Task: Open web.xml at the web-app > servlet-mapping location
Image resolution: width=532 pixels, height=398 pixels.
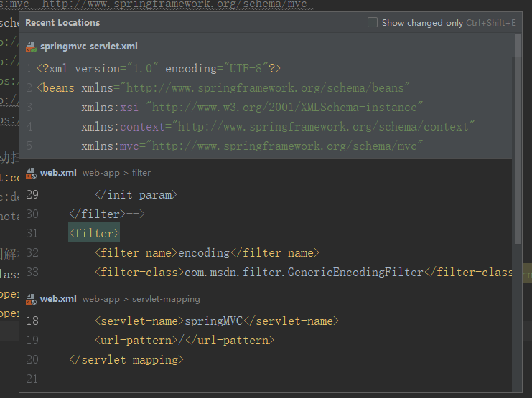Action: pos(60,299)
